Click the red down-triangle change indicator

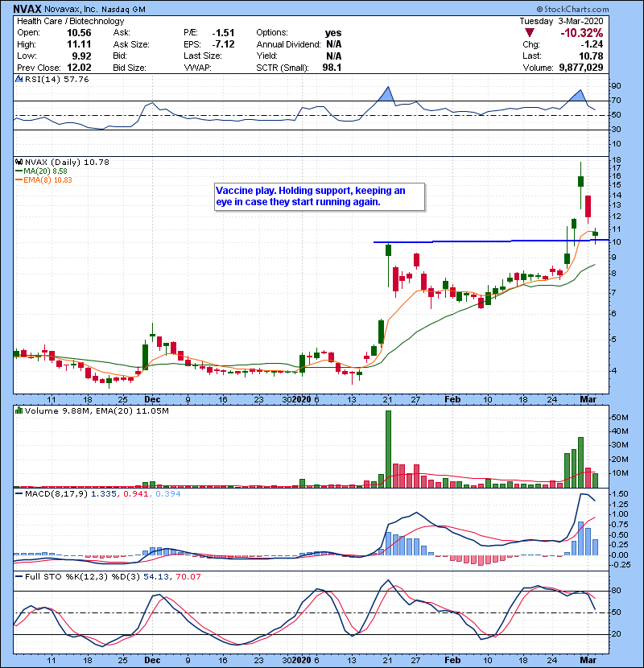click(530, 33)
